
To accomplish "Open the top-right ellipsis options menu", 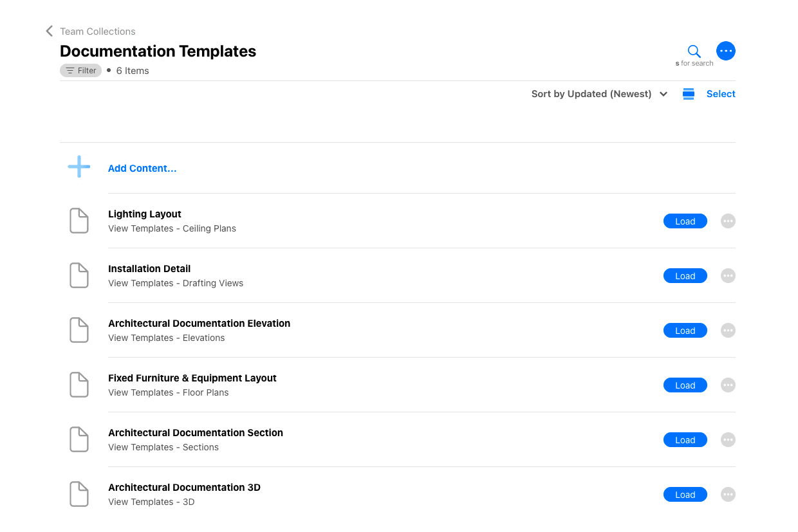I will click(x=726, y=50).
